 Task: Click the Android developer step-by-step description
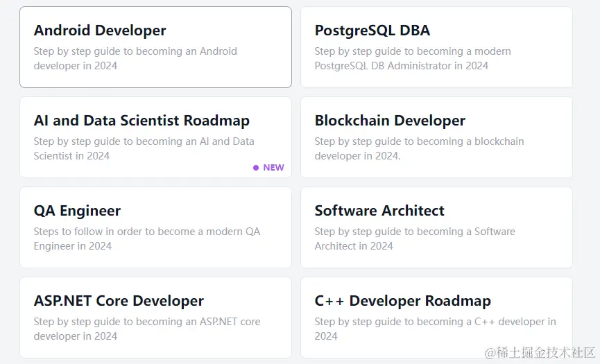(135, 58)
